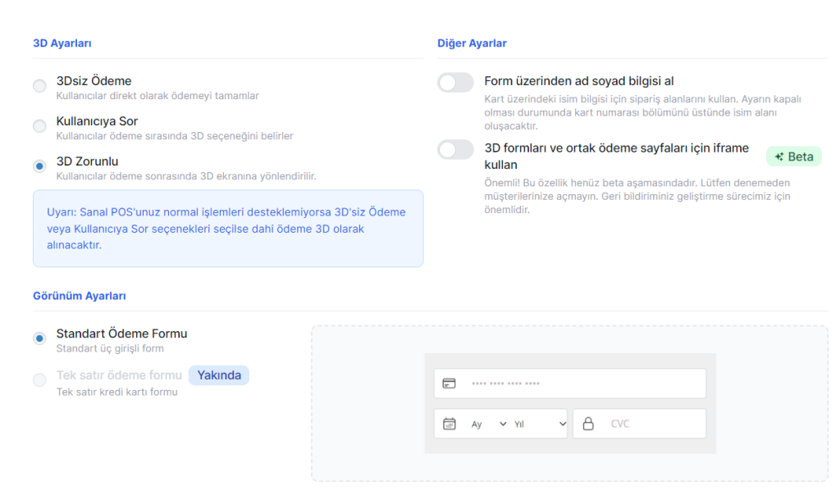Select the Tek satır ödeme formu radio
Screen dimensions: 840x504
coord(39,379)
